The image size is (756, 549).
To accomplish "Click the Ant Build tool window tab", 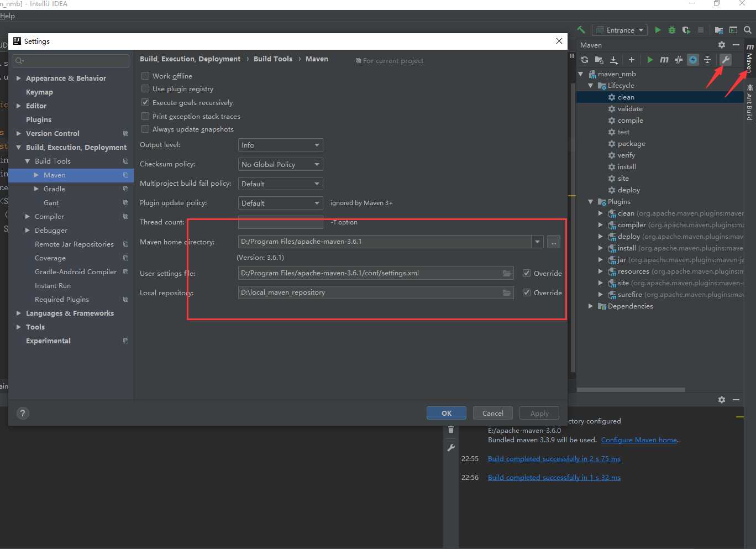I will click(x=749, y=102).
